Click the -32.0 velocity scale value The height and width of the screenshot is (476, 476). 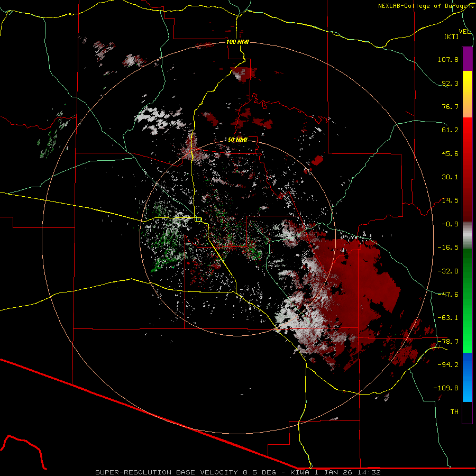[448, 271]
